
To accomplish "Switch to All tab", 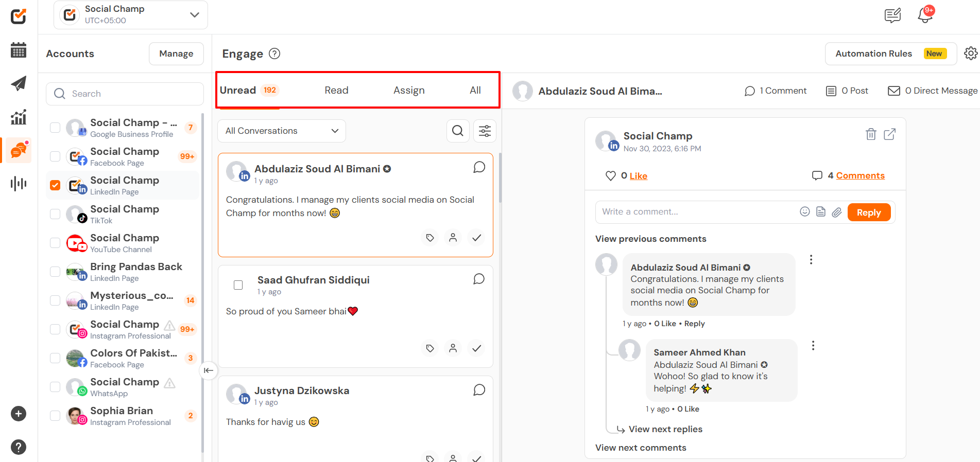I will [475, 90].
